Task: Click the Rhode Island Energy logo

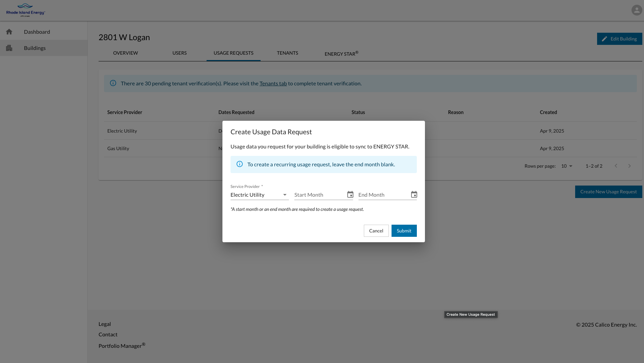Action: coord(26,10)
